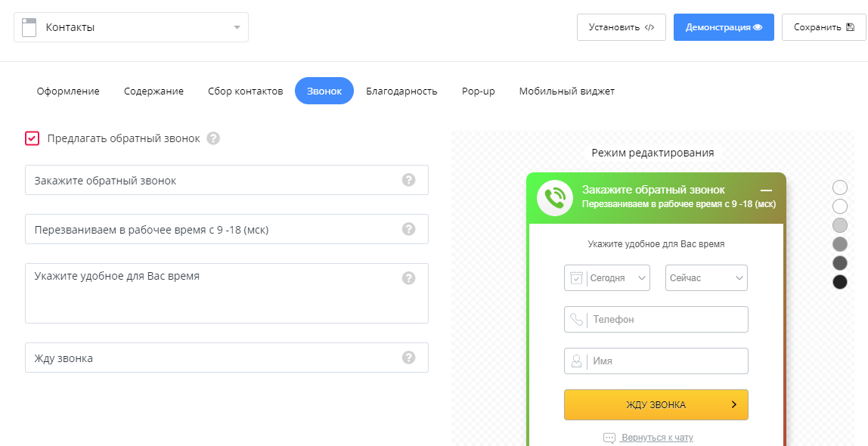This screenshot has height=446, width=868.
Task: Click the header subtitle Перезваниваем в рабочее время
Action: (x=679, y=204)
